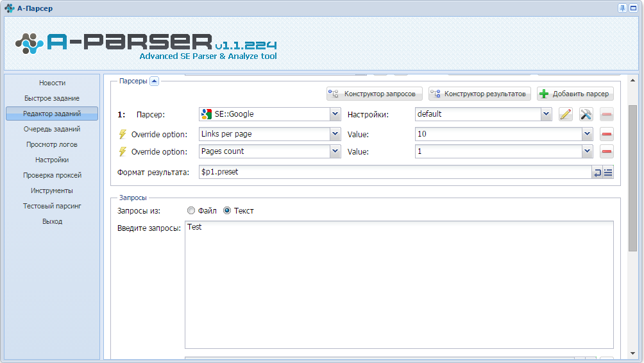Click green plus icon on Добавить парсер
The width and height of the screenshot is (644, 363).
click(544, 94)
